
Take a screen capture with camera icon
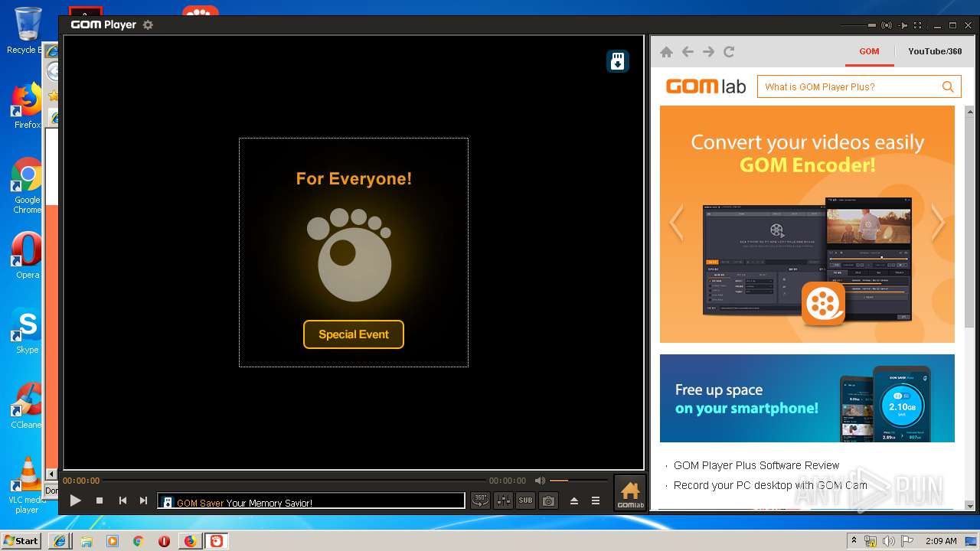tap(548, 500)
